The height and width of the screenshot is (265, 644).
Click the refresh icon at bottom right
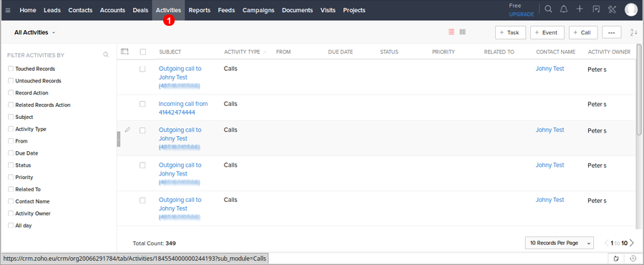(x=616, y=259)
